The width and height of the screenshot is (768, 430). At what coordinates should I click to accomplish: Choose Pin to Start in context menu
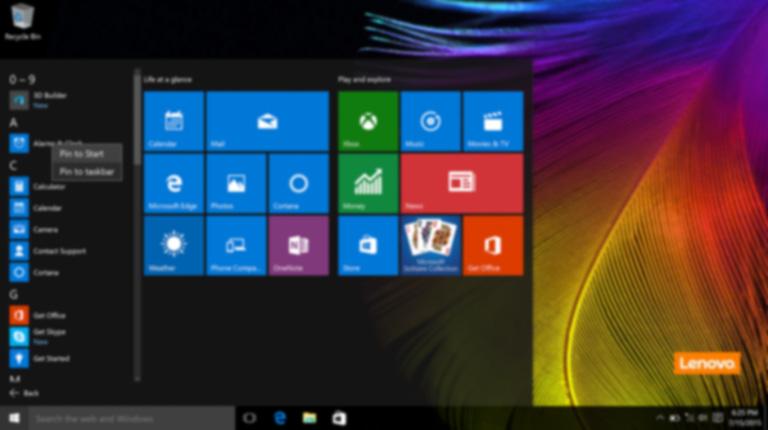87,154
